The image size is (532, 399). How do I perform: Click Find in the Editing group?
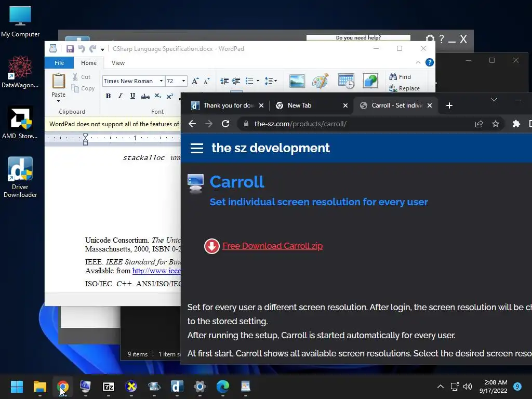pyautogui.click(x=400, y=77)
